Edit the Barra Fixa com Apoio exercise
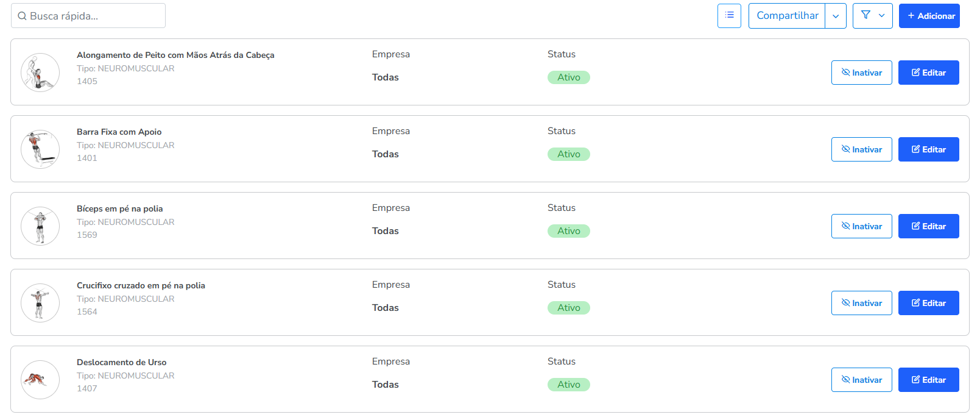The image size is (980, 420). click(928, 149)
